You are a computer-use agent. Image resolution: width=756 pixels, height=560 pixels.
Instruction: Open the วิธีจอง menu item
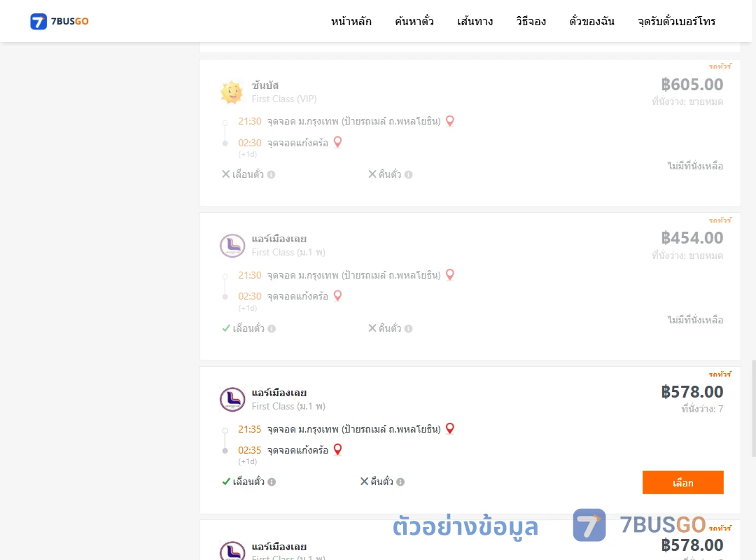[x=531, y=21]
